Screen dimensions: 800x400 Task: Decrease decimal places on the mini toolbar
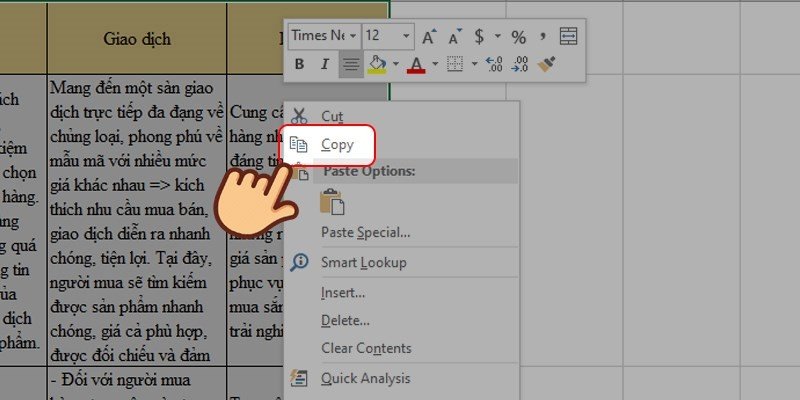[519, 64]
